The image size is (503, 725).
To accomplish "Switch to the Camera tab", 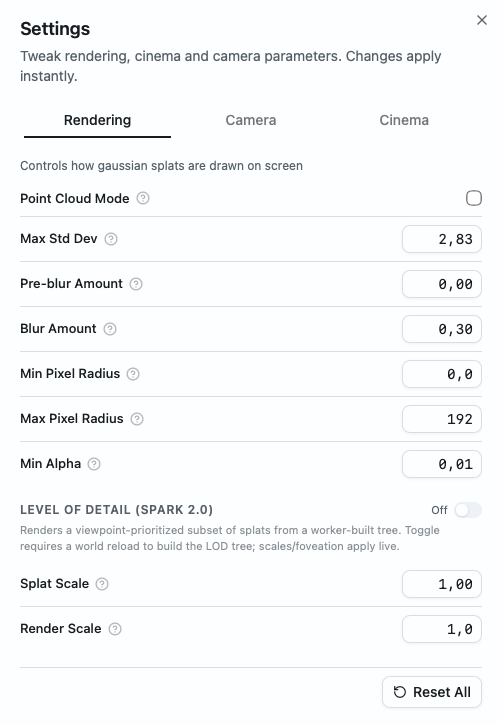I will tap(251, 120).
